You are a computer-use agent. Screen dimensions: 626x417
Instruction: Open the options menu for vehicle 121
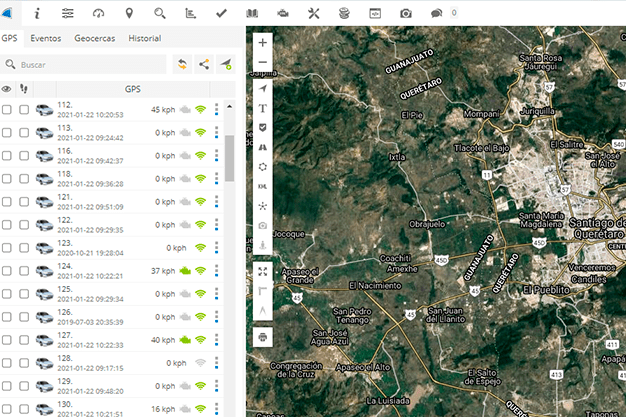tap(216, 202)
